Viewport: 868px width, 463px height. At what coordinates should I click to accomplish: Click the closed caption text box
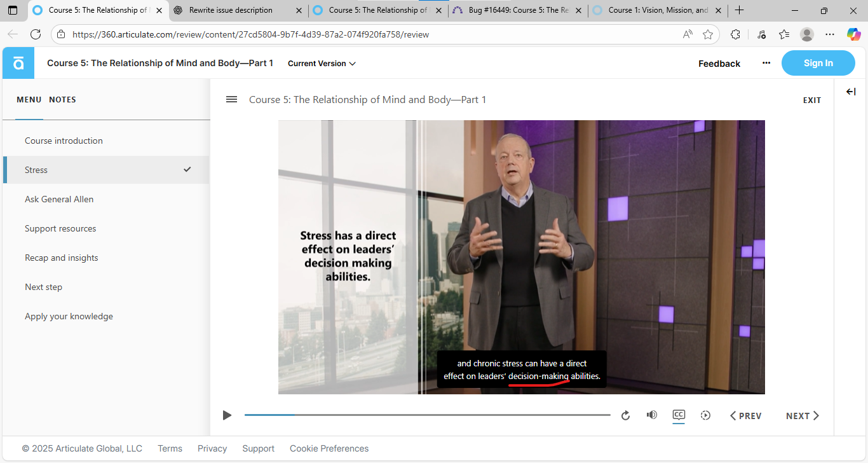click(522, 370)
